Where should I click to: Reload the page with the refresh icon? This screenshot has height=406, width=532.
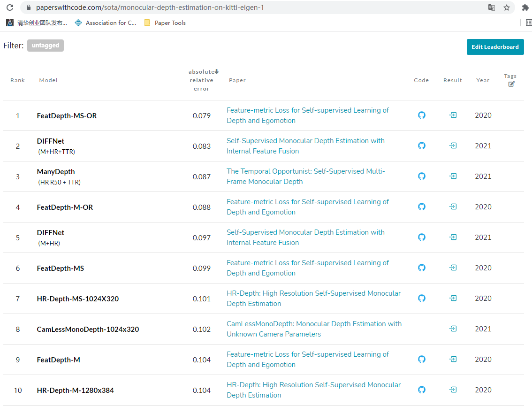pos(10,7)
